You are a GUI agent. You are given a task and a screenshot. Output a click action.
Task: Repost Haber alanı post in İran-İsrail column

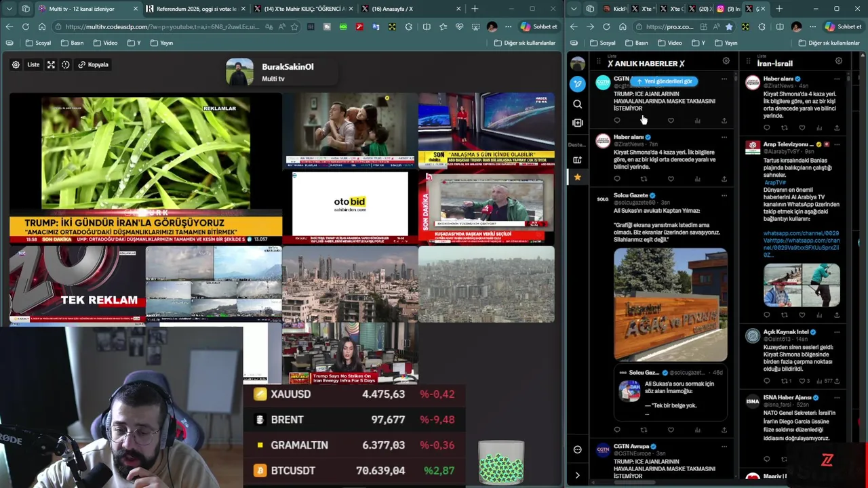click(785, 128)
